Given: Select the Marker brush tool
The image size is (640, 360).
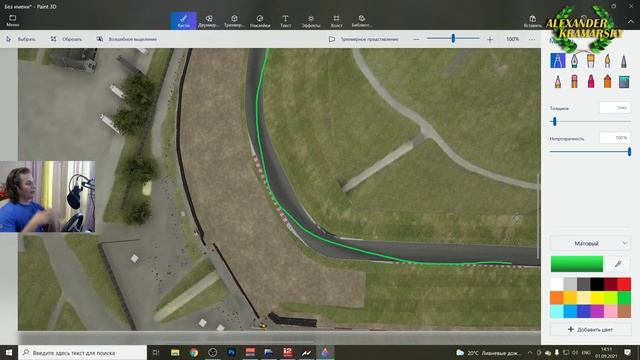Looking at the screenshot, I should click(x=558, y=61).
